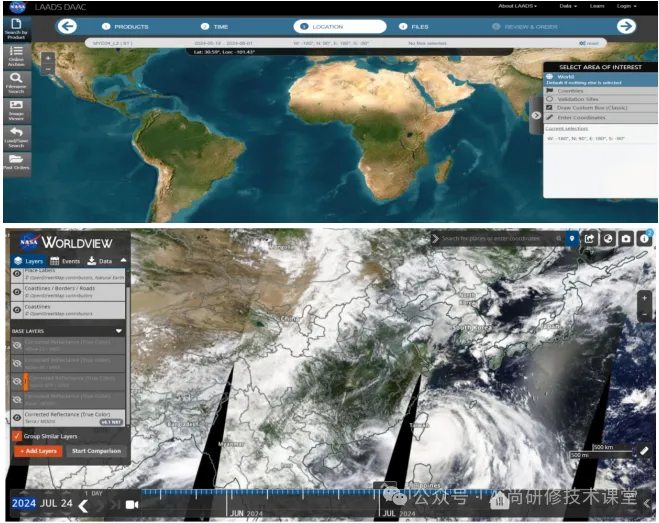
Task: Click the reset search link
Action: (x=589, y=43)
